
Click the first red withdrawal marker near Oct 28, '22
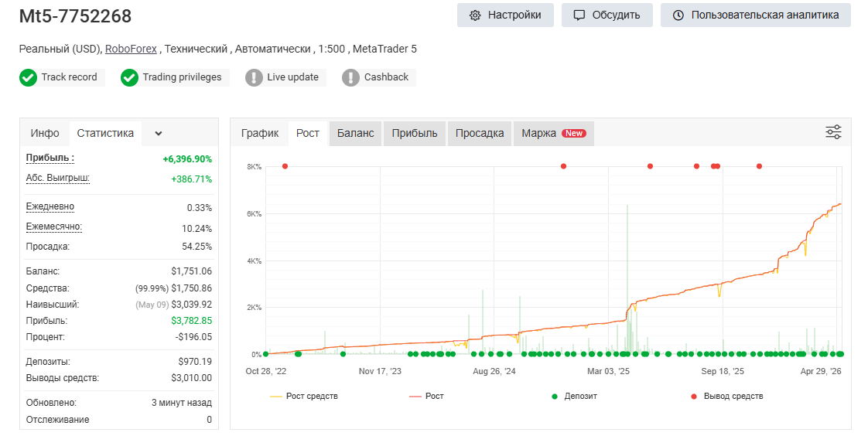coord(285,166)
